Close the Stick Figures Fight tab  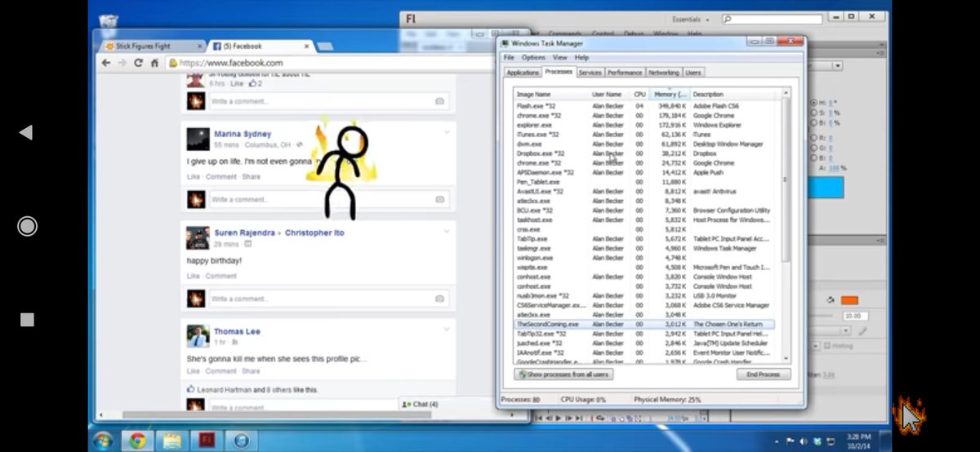pyautogui.click(x=200, y=47)
